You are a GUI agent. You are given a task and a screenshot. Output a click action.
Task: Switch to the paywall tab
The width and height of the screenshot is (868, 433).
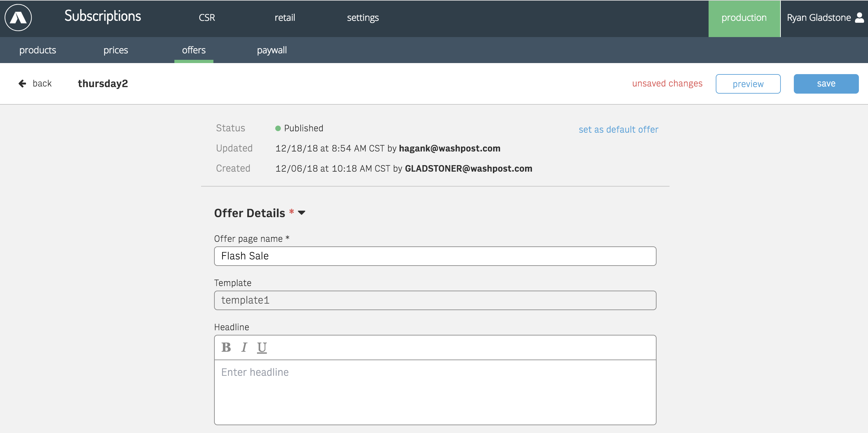(272, 50)
